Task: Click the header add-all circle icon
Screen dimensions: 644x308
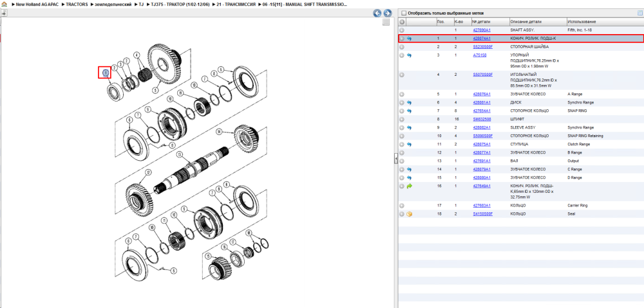Action: [402, 22]
